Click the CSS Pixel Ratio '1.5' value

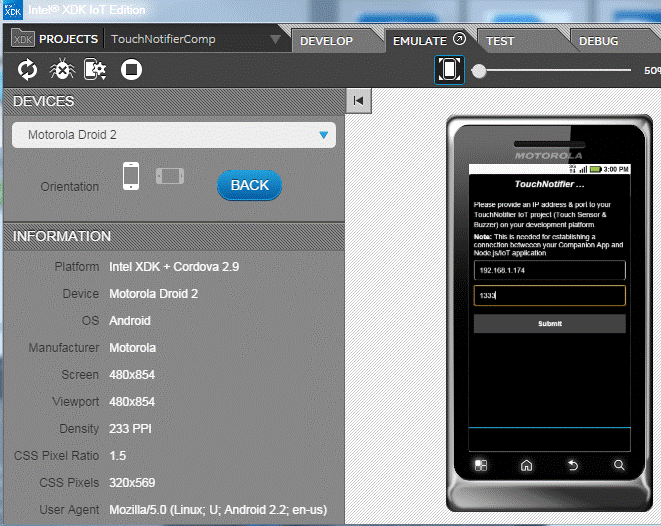point(118,456)
